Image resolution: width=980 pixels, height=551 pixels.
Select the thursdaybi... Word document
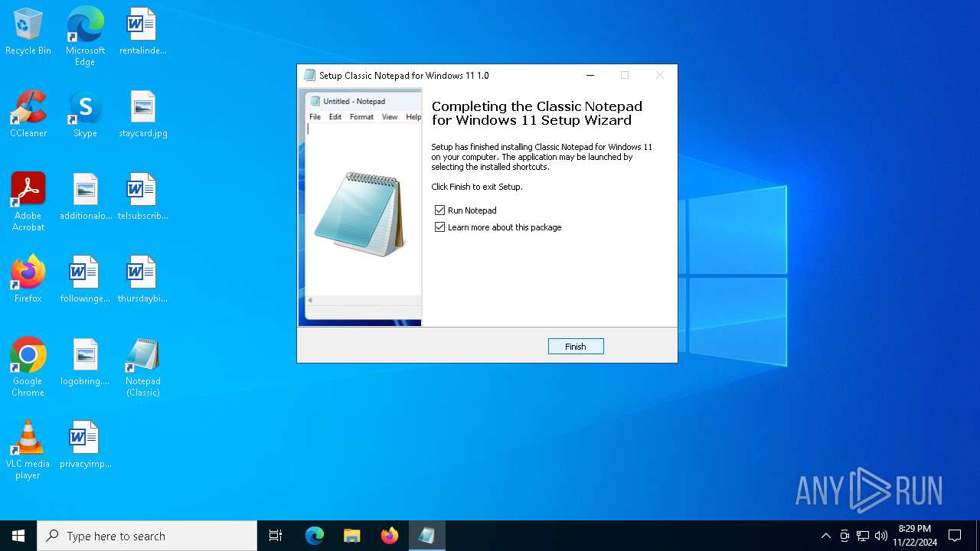coord(143,279)
